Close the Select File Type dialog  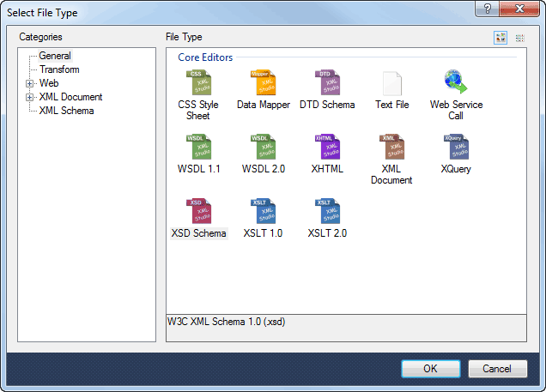click(519, 9)
